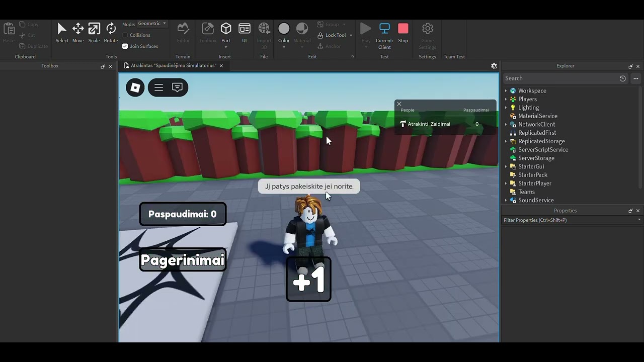Expand the StarterPlayer node
644x362 pixels.
(x=506, y=184)
